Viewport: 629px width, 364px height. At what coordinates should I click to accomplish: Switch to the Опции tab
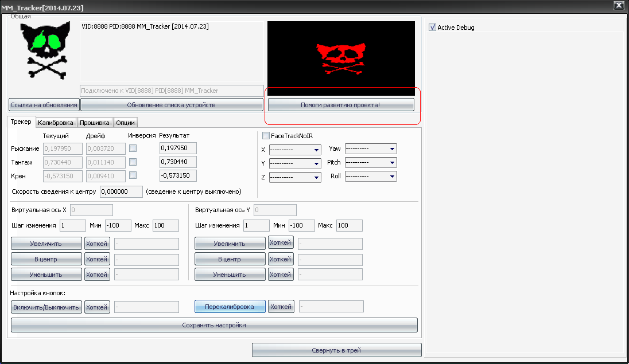[x=125, y=123]
